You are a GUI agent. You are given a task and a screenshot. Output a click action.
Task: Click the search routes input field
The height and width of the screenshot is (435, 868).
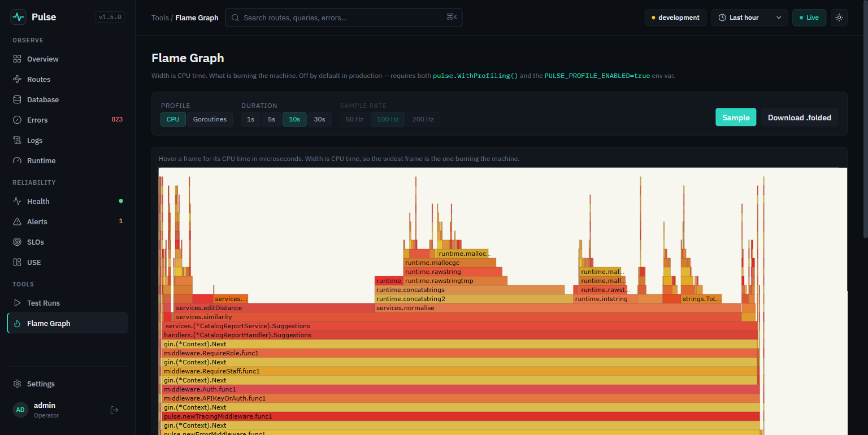344,18
